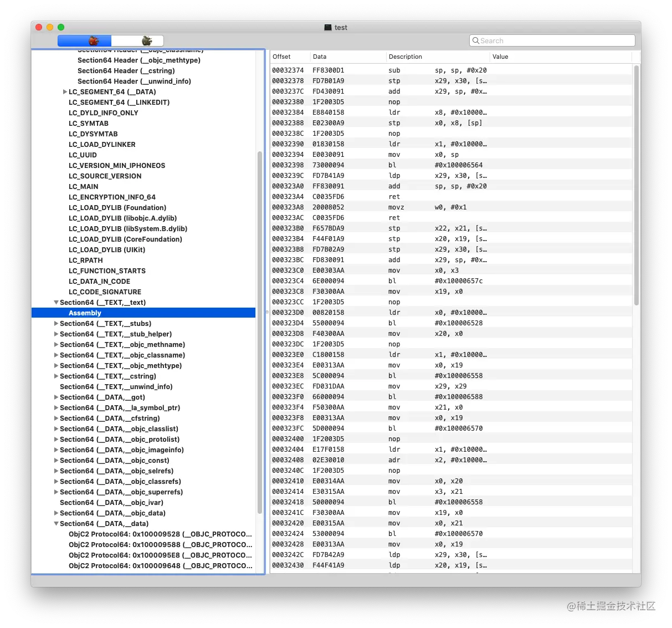The height and width of the screenshot is (628, 672).
Task: Expand Section64 (__DATA,__got) triangle
Action: 56,397
